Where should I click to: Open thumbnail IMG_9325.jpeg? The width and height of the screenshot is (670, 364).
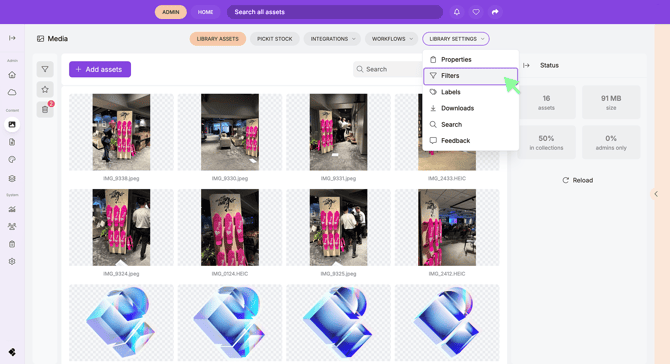pyautogui.click(x=338, y=227)
